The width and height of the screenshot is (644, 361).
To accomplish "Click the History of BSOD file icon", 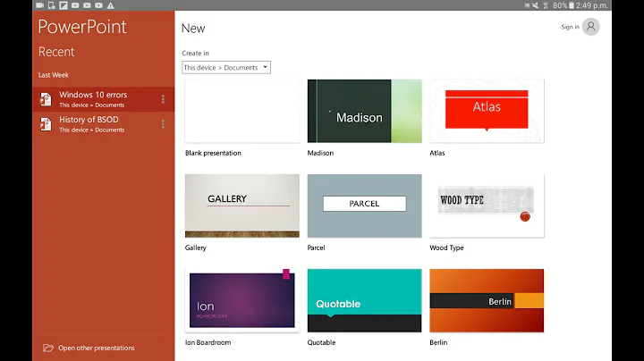I will tap(46, 124).
